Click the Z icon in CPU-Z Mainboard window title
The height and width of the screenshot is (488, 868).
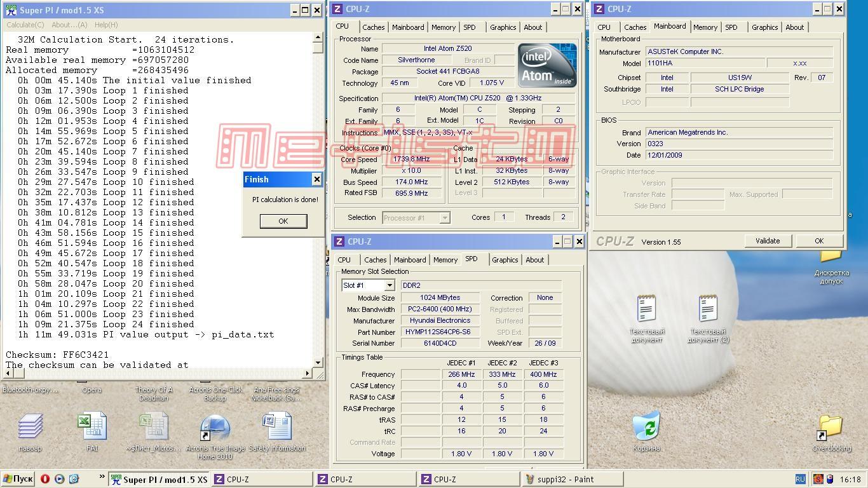coord(599,9)
